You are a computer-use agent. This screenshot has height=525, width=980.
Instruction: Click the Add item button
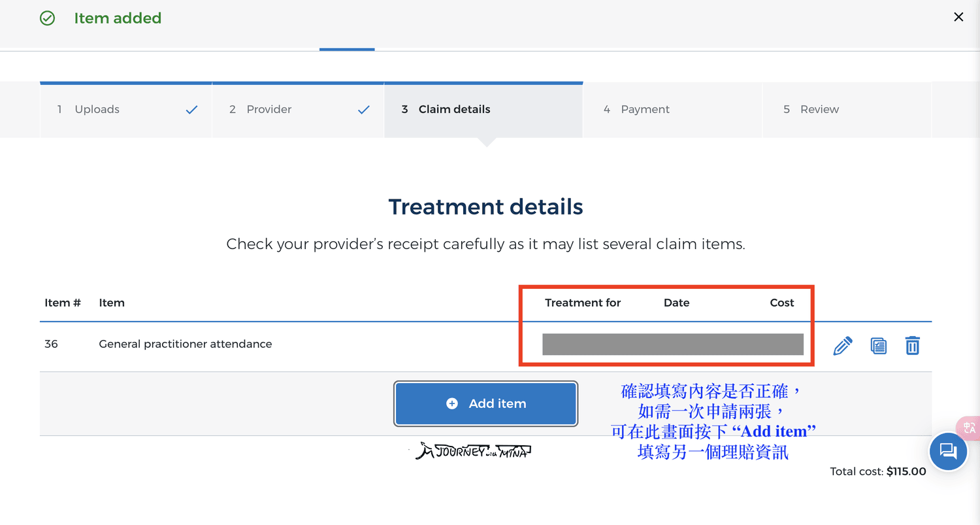tap(486, 404)
